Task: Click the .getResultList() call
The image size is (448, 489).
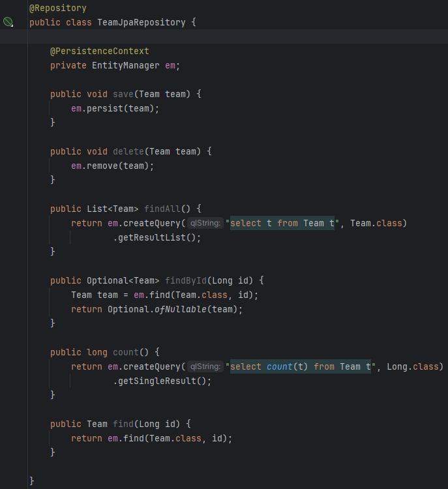Action: pyautogui.click(x=157, y=237)
